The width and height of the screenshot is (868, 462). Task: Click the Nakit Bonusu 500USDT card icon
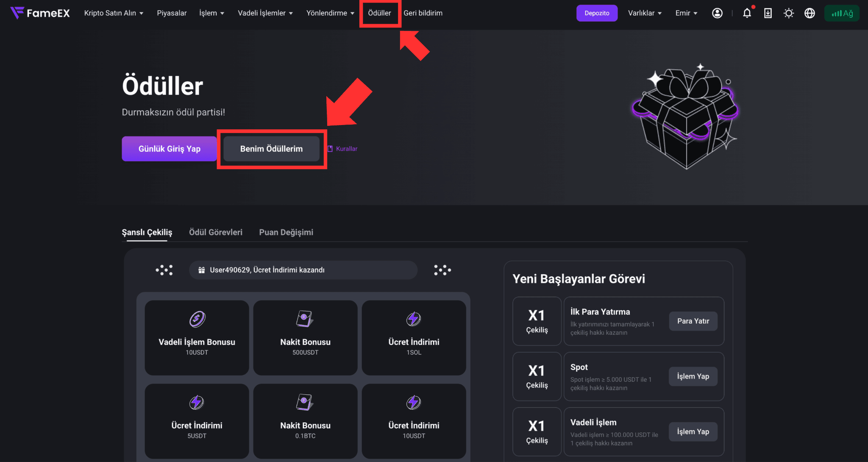pyautogui.click(x=305, y=319)
